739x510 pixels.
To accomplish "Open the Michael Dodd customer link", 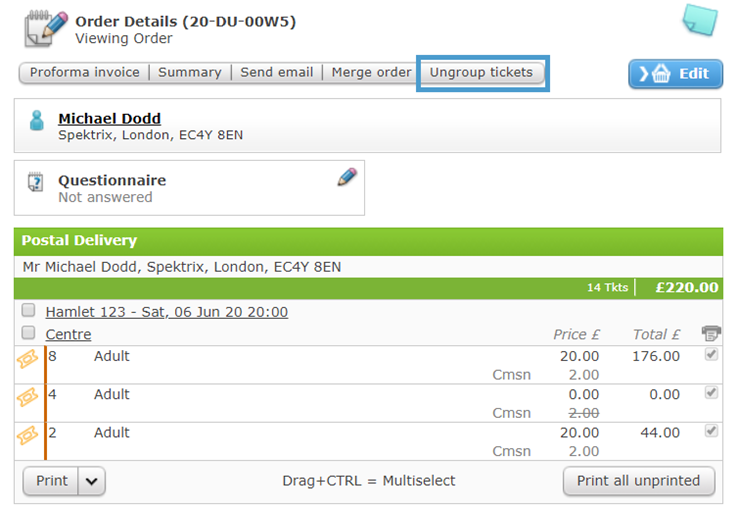I will pyautogui.click(x=109, y=118).
